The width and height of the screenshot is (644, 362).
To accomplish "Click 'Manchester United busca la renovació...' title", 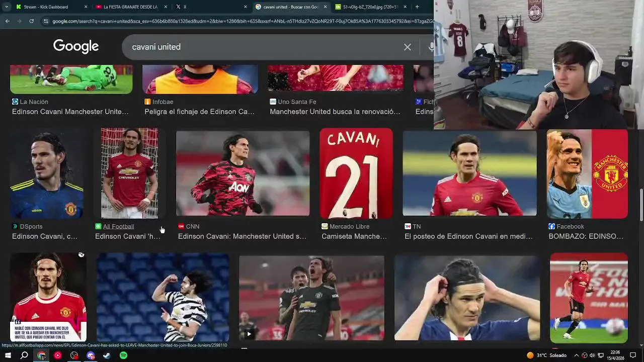I will click(x=335, y=112).
